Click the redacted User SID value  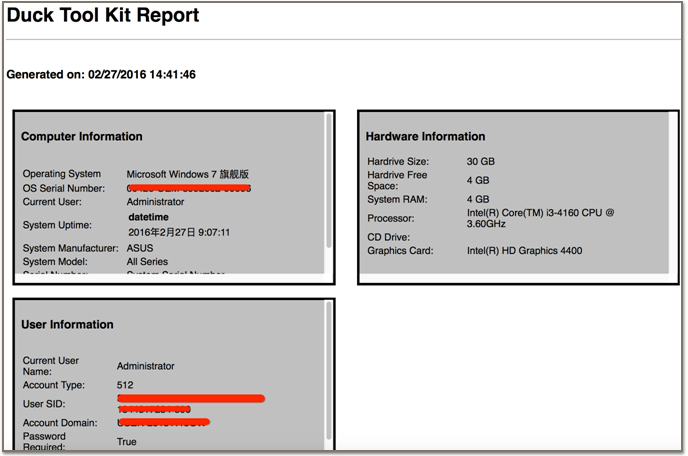tap(188, 403)
